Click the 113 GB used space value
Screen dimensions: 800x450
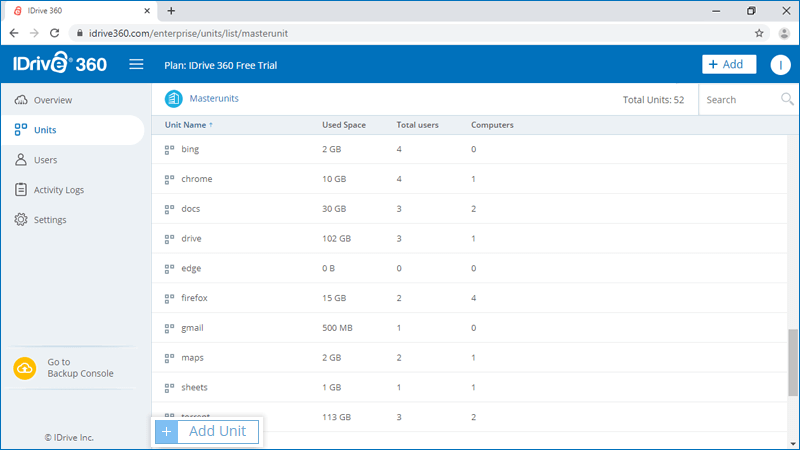(336, 417)
